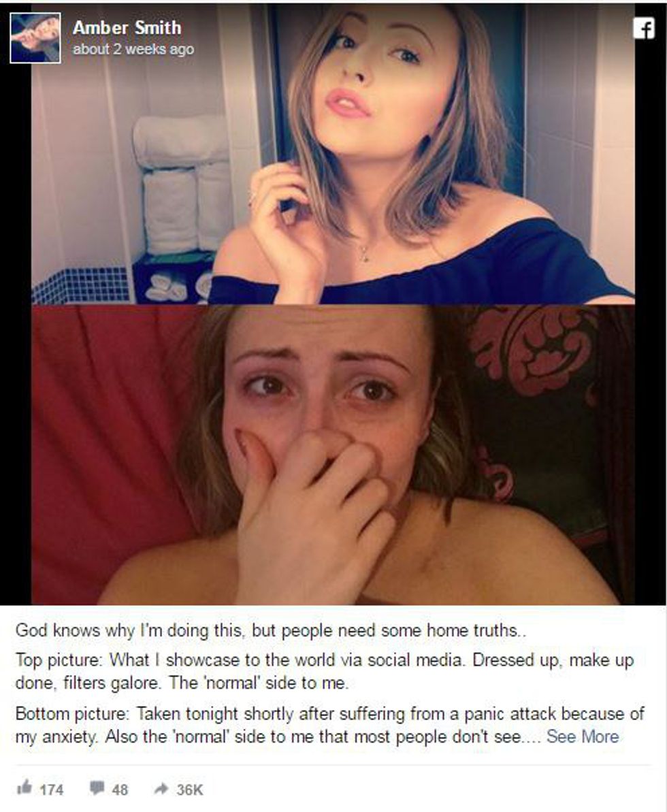The image size is (667, 812).
Task: Open the Amber Smith name link
Action: (x=127, y=27)
